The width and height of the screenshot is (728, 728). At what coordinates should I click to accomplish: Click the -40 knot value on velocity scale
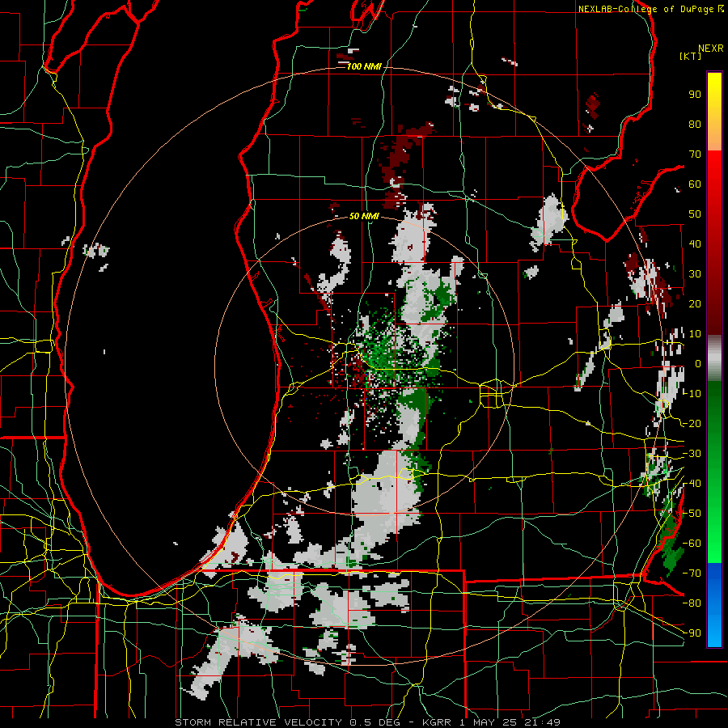pos(692,484)
